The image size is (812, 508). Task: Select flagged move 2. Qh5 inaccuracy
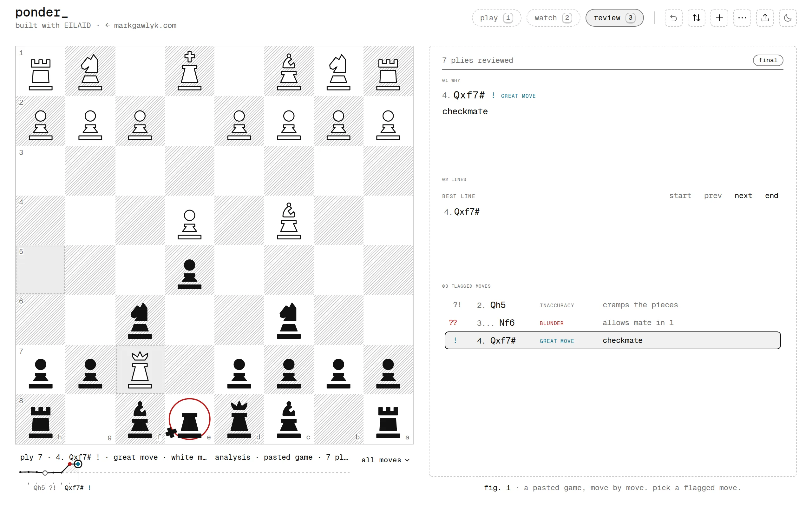click(612, 305)
